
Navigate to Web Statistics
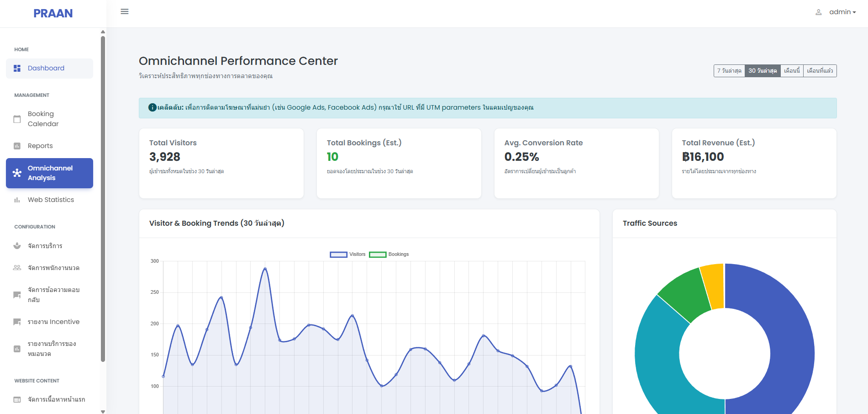click(x=49, y=200)
